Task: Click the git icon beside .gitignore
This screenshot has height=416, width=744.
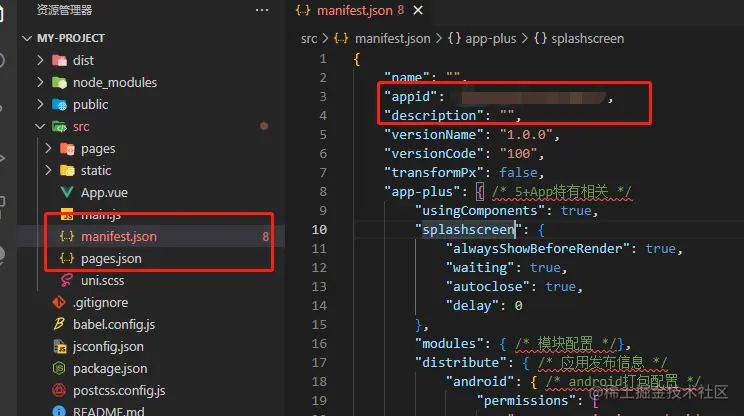Action: (x=59, y=302)
